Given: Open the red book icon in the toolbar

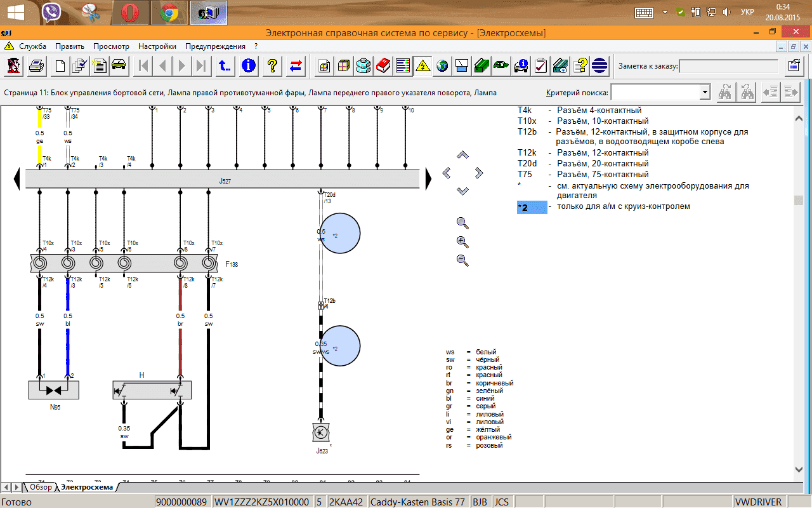Looking at the screenshot, I should pos(383,65).
